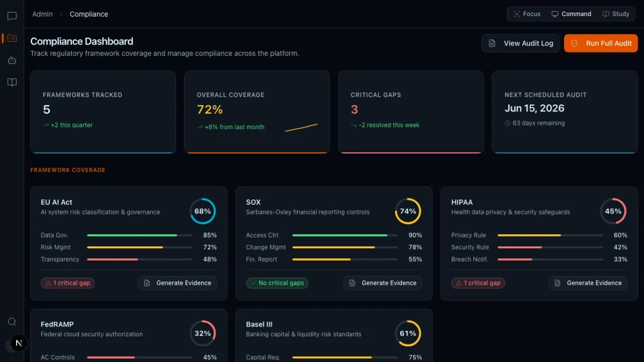The image size is (644, 362).
Task: Generate Evidence for HIPAA
Action: (x=588, y=283)
